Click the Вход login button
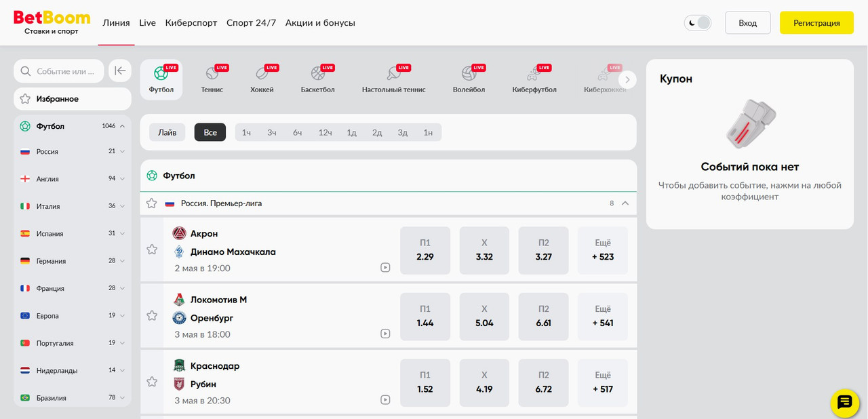This screenshot has width=868, height=419. click(x=748, y=23)
